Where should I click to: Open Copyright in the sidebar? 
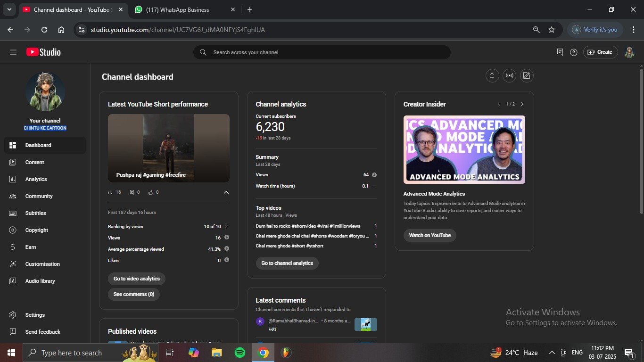(x=45, y=230)
